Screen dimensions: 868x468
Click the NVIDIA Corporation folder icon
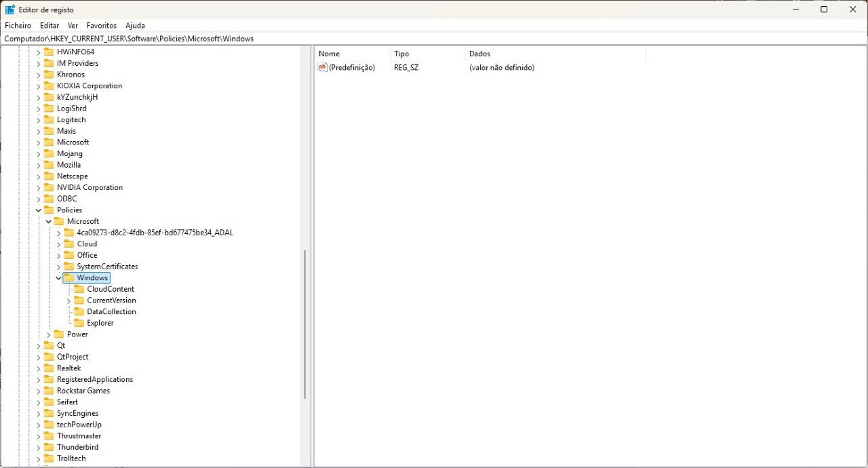[49, 187]
